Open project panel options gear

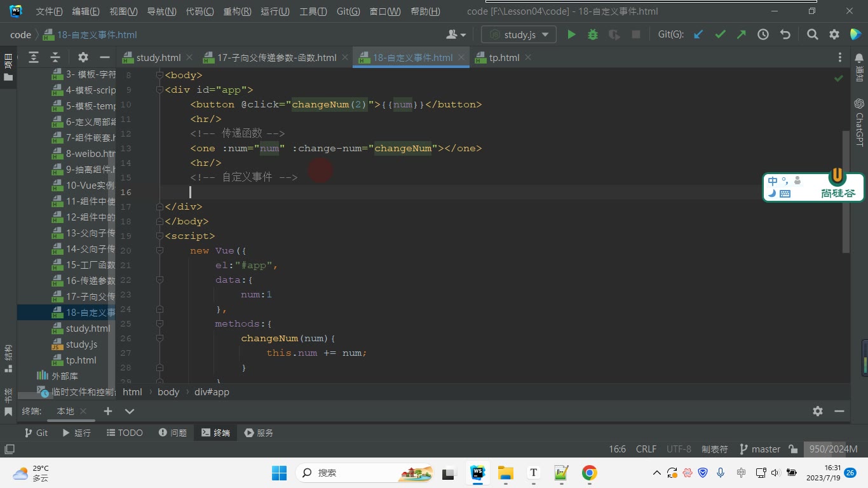83,57
